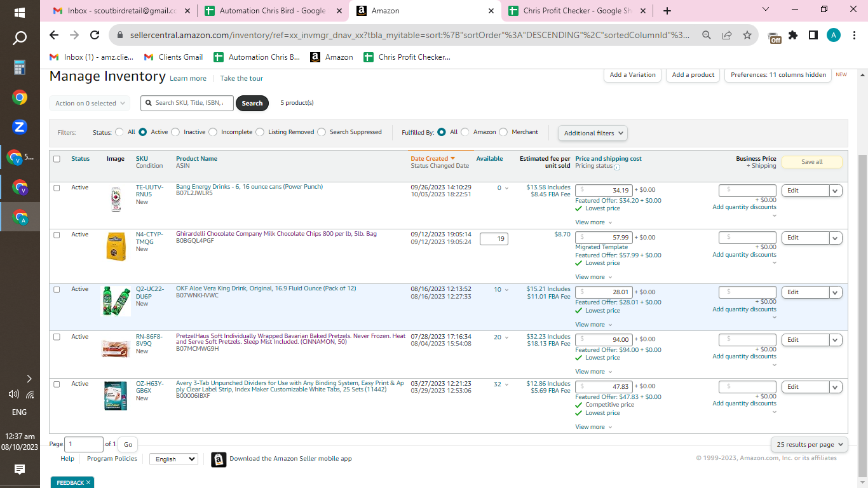
Task: Click Add a Variation button
Action: pos(632,75)
